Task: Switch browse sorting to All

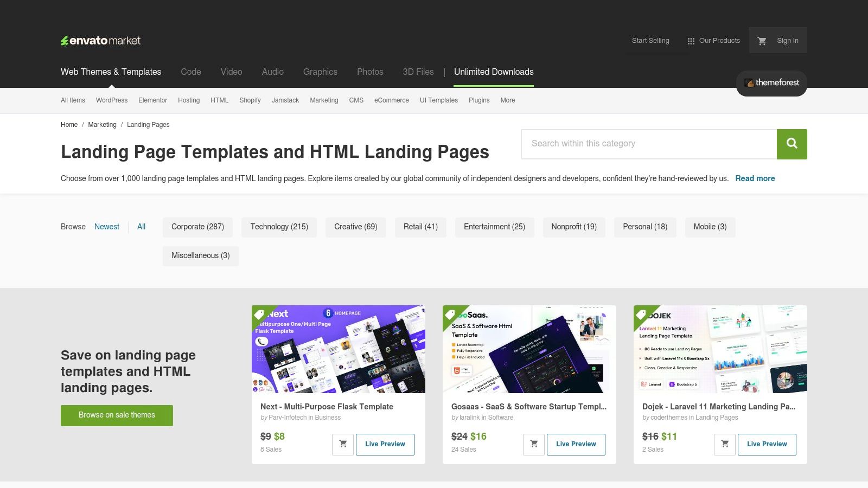Action: (x=141, y=227)
